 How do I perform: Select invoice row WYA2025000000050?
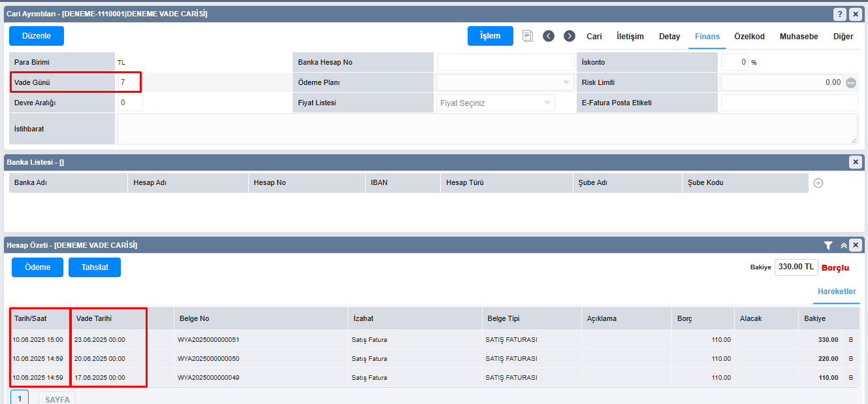click(x=208, y=359)
